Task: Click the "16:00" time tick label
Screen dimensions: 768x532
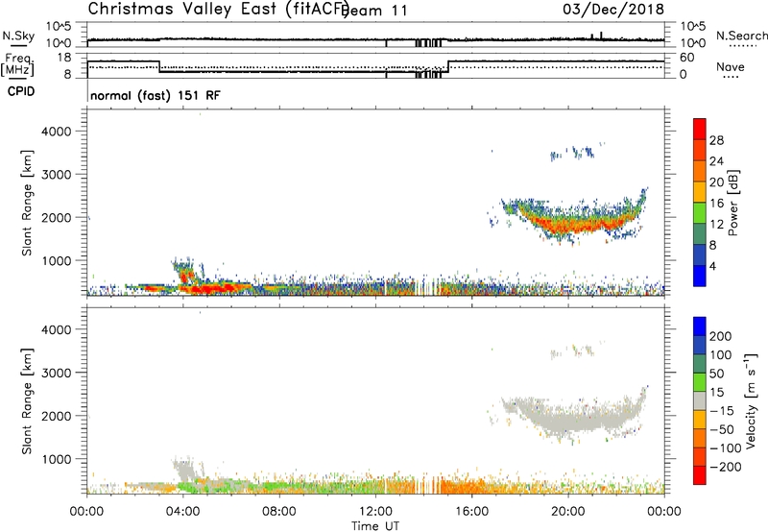Action: [471, 512]
